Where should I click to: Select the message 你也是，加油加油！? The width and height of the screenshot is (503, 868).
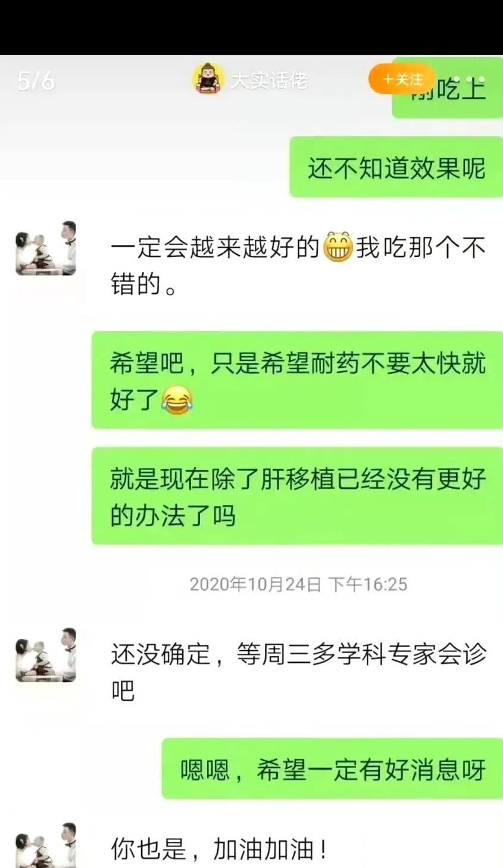pyautogui.click(x=219, y=848)
